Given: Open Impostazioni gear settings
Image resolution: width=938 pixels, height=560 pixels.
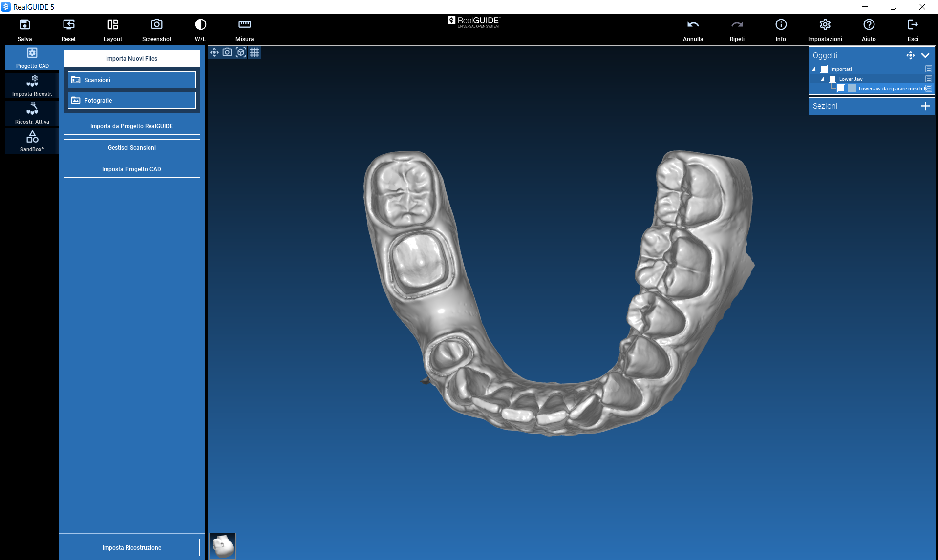Looking at the screenshot, I should coord(825,25).
